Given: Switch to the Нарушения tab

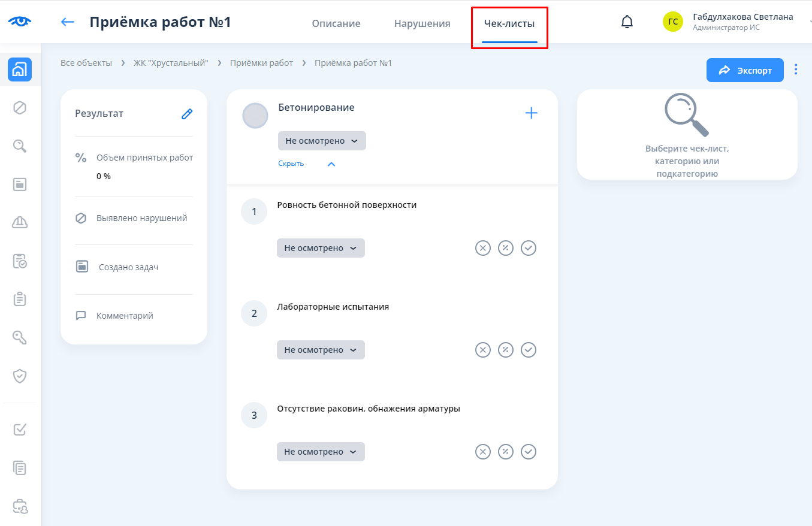Looking at the screenshot, I should tap(422, 24).
